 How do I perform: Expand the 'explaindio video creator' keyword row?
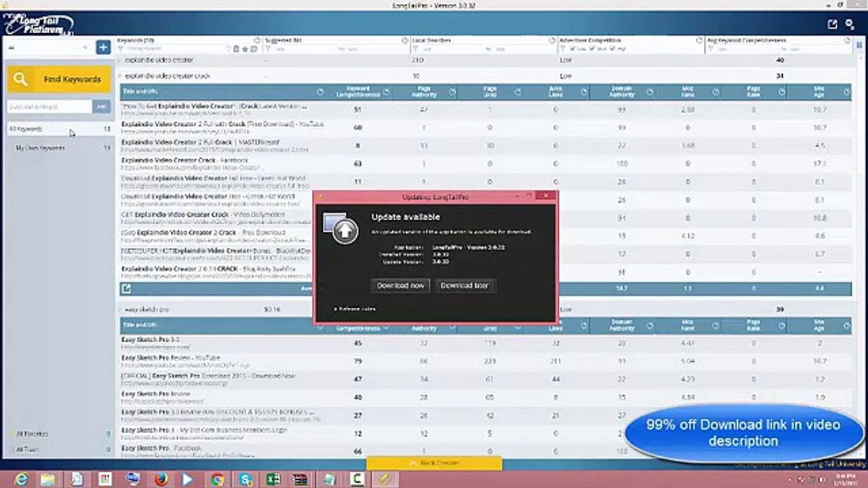pyautogui.click(x=121, y=60)
